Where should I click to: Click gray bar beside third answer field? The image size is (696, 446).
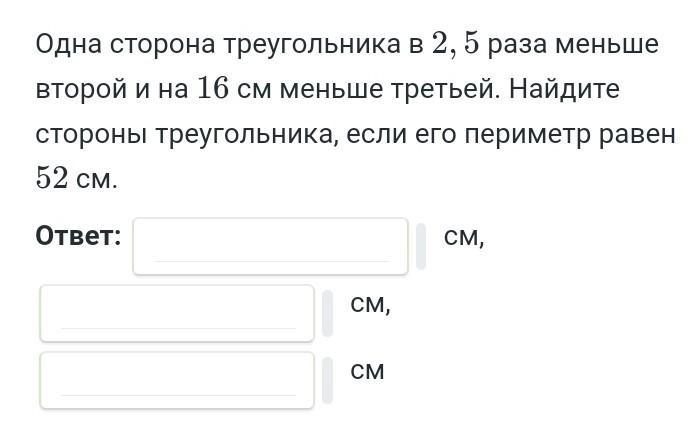tap(327, 380)
